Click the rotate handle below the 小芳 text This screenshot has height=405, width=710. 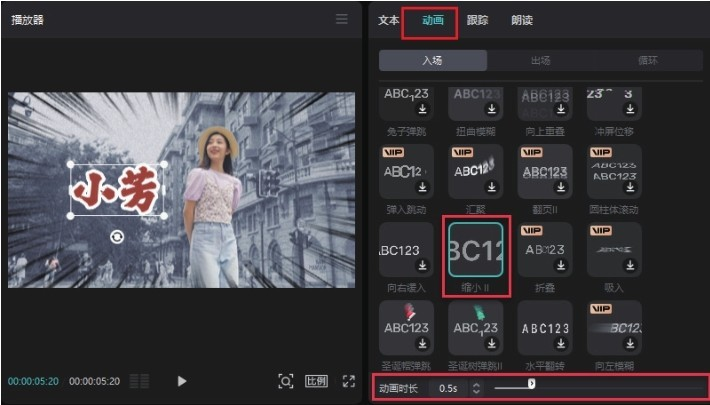[117, 236]
